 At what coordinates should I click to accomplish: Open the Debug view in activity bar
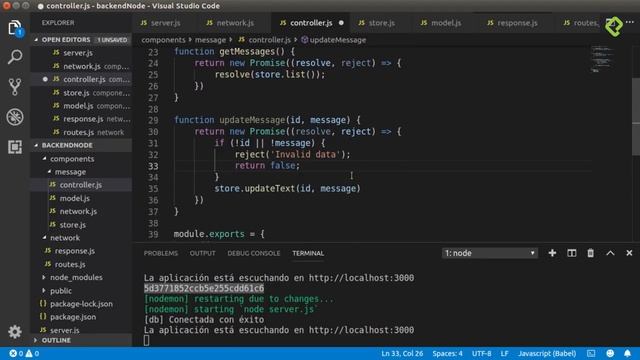pyautogui.click(x=15, y=117)
